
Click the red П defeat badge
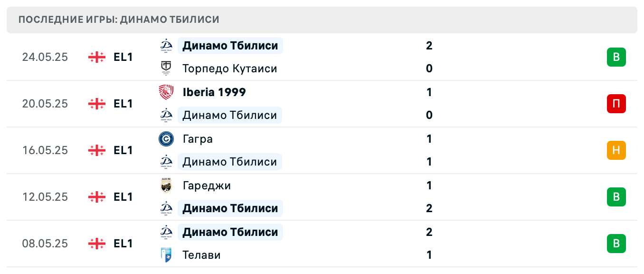click(616, 104)
